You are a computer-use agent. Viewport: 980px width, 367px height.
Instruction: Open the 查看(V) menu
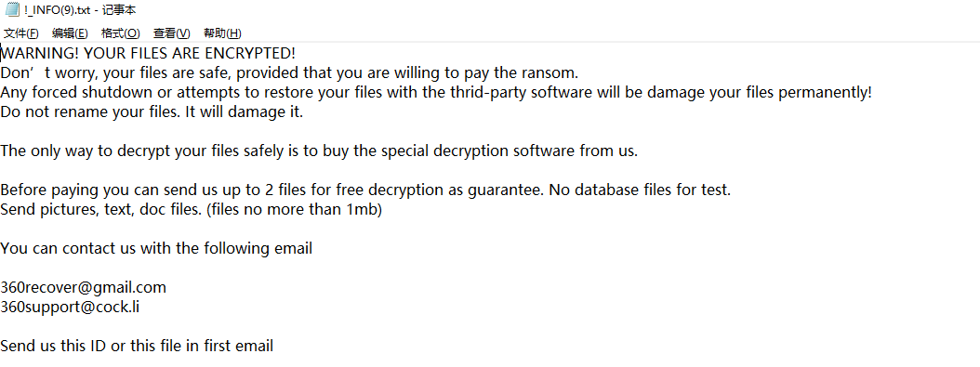172,33
